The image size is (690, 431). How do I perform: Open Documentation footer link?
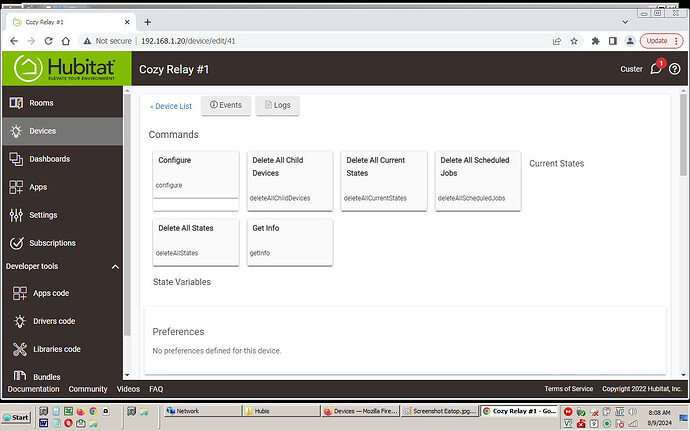point(33,389)
